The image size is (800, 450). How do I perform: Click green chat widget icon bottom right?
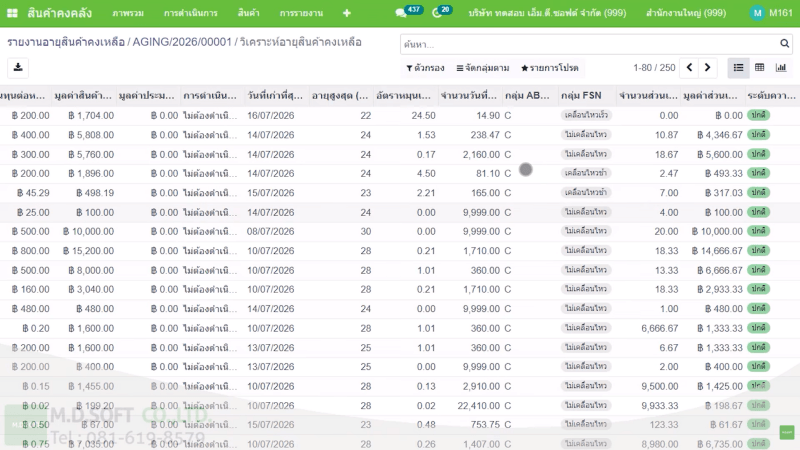coord(787,432)
